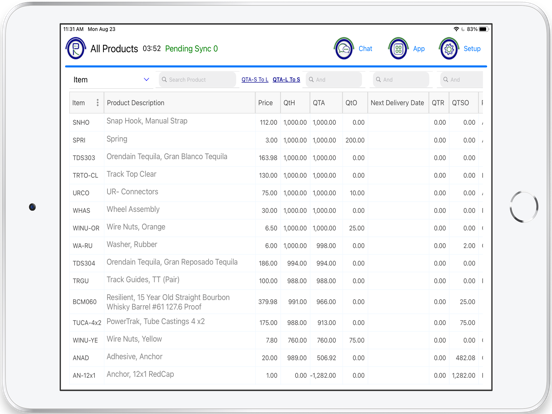Viewport: 552px width, 414px height.
Task: Click the Next Delivery Date column header
Action: [397, 103]
